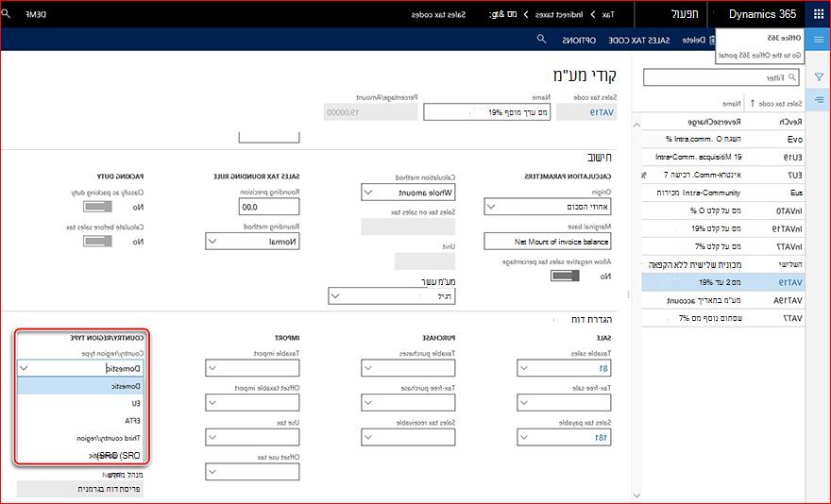The height and width of the screenshot is (504, 831).
Task: Toggle Calculate before sales tax switch
Action: point(97,241)
